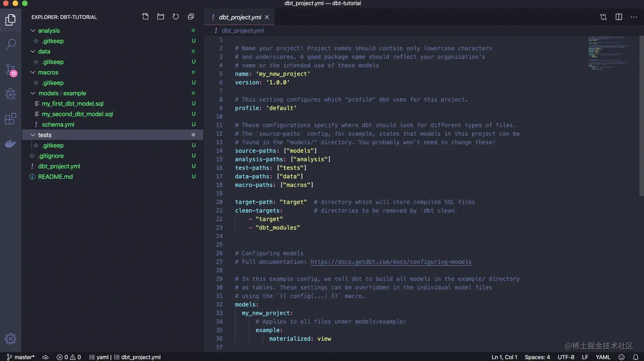This screenshot has height=361, width=644.
Task: Create a new folder in the Explorer
Action: 161,16
